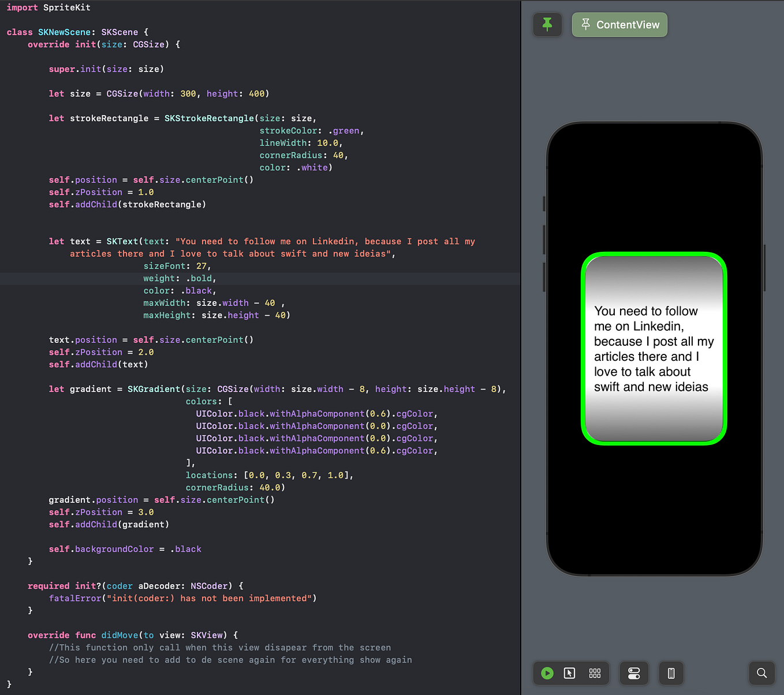Click the .green strokeColor value token

click(x=345, y=130)
